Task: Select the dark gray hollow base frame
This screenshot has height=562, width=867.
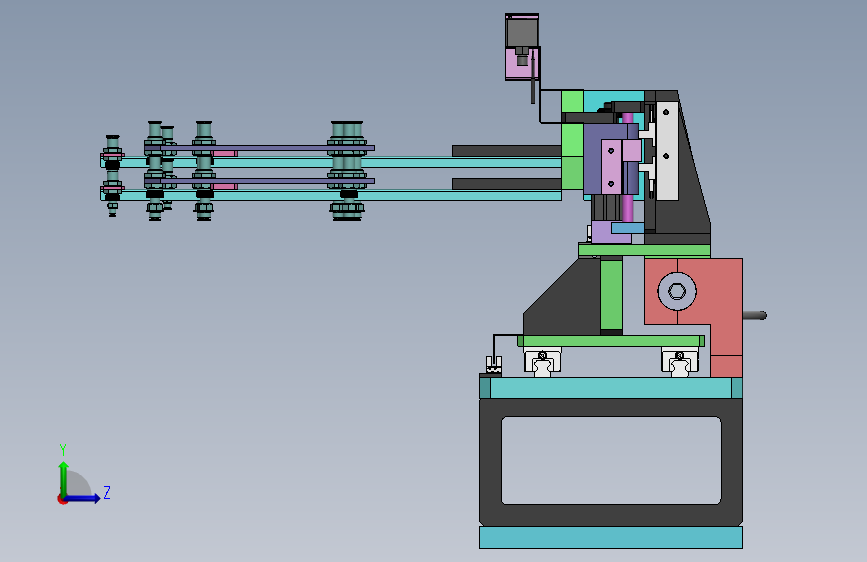Action: [611, 462]
